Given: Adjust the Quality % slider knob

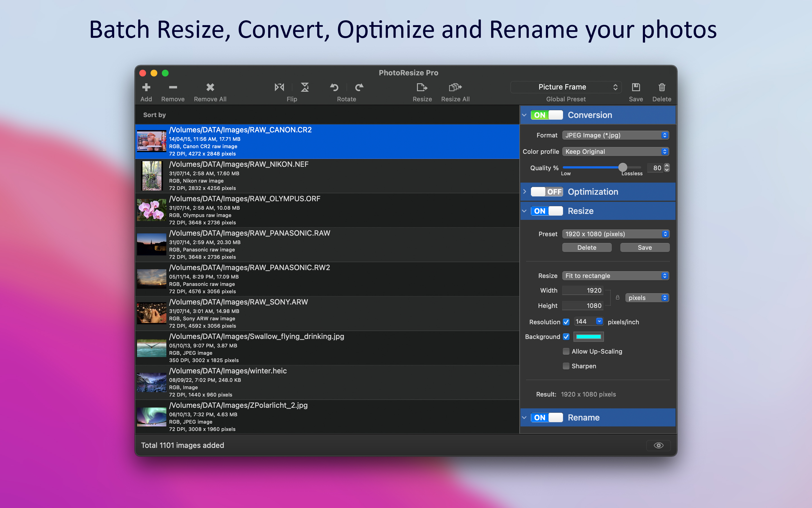Looking at the screenshot, I should click(623, 167).
